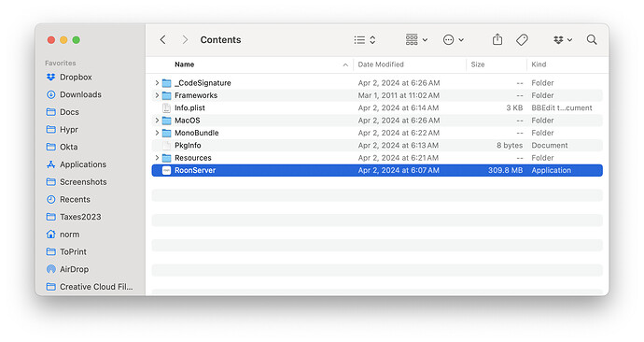Image resolution: width=644 pixels, height=342 pixels.
Task: Select the Resources folder row
Action: tap(377, 158)
